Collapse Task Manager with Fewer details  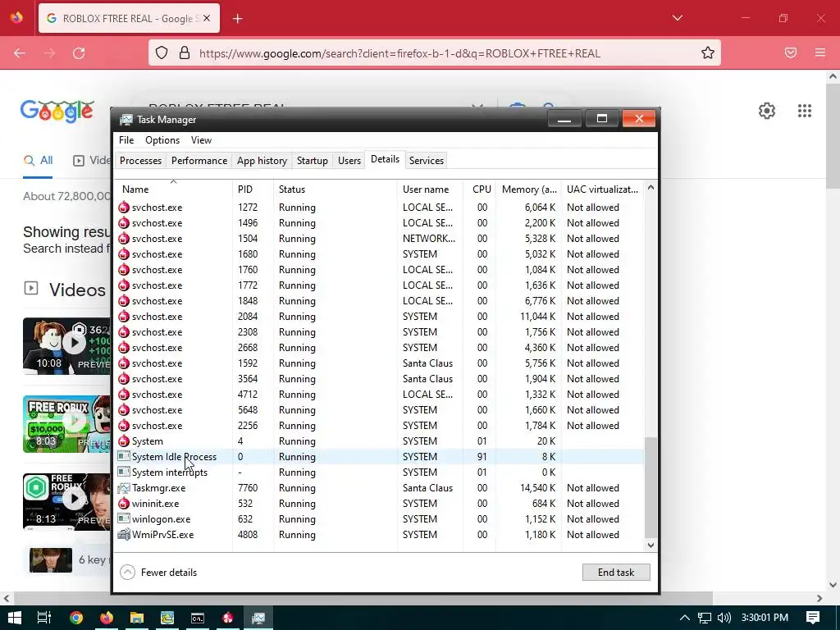pos(158,572)
